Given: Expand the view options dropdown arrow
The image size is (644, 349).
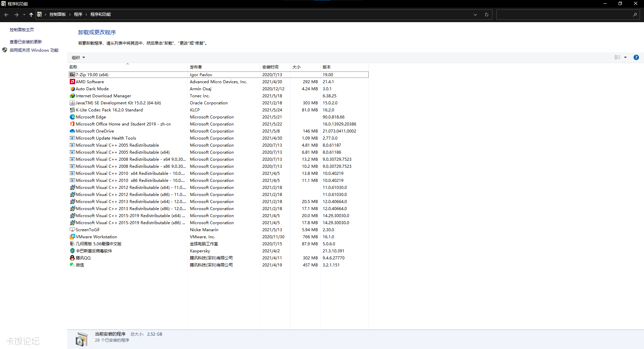Looking at the screenshot, I should coord(625,57).
